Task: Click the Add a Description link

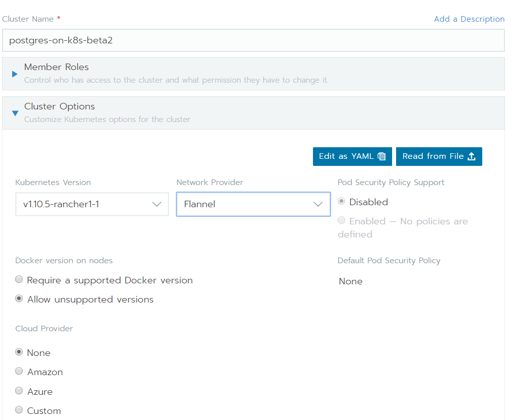Action: coord(469,19)
